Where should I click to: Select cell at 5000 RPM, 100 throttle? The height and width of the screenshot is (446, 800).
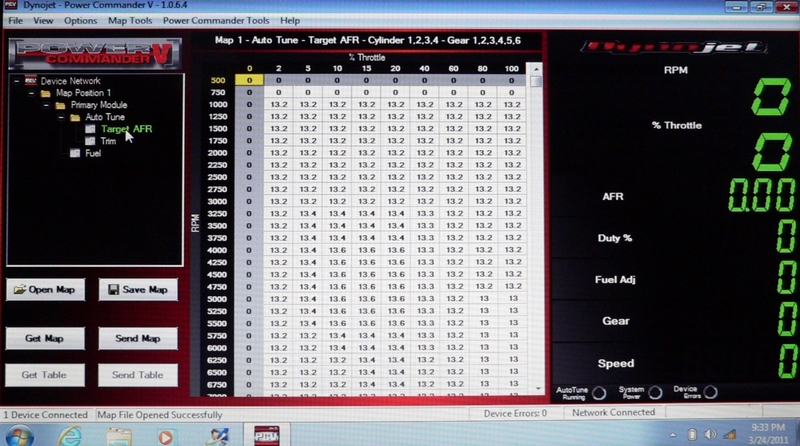(x=513, y=299)
